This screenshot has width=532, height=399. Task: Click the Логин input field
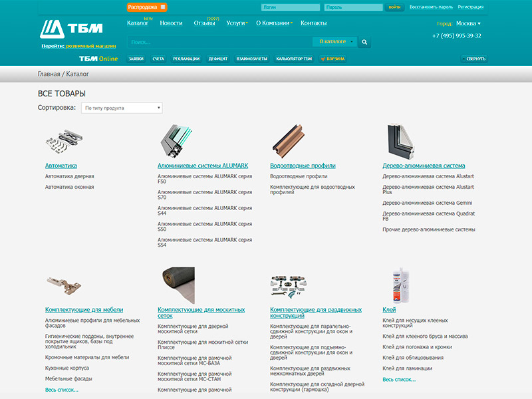[x=291, y=7]
